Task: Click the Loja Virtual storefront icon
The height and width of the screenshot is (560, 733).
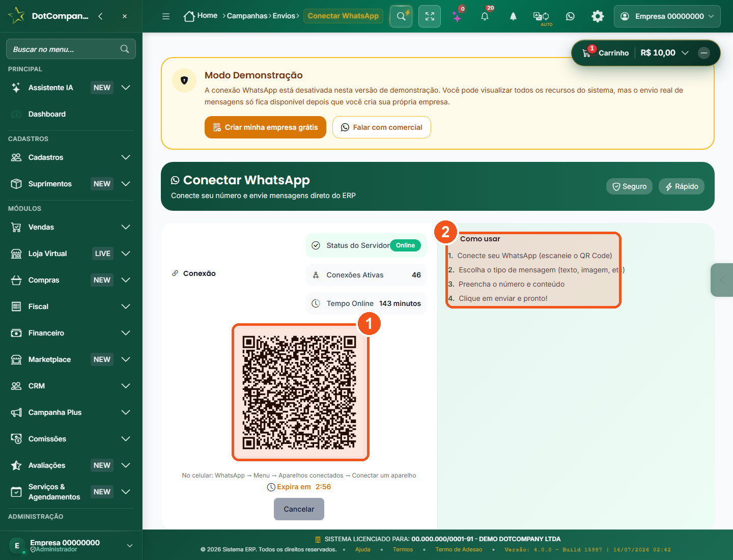Action: [16, 254]
